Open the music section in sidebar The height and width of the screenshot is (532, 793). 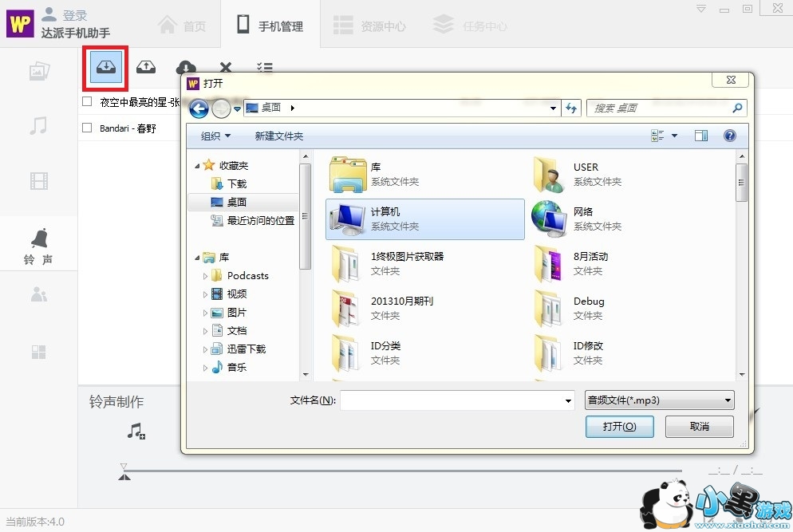pyautogui.click(x=38, y=125)
